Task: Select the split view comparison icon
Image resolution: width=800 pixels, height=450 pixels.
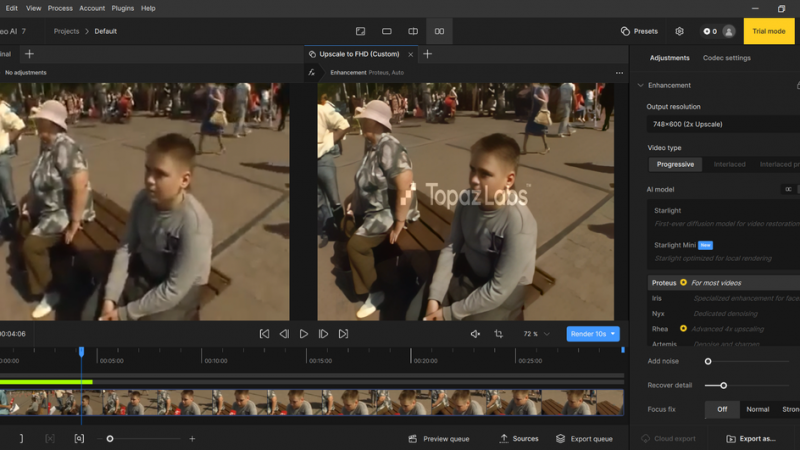Action: tap(413, 31)
